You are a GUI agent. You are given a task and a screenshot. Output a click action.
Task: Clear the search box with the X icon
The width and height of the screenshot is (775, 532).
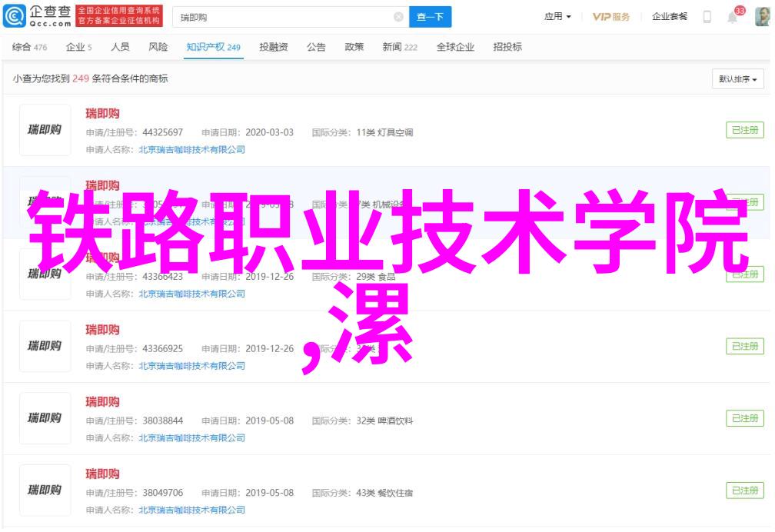click(398, 18)
